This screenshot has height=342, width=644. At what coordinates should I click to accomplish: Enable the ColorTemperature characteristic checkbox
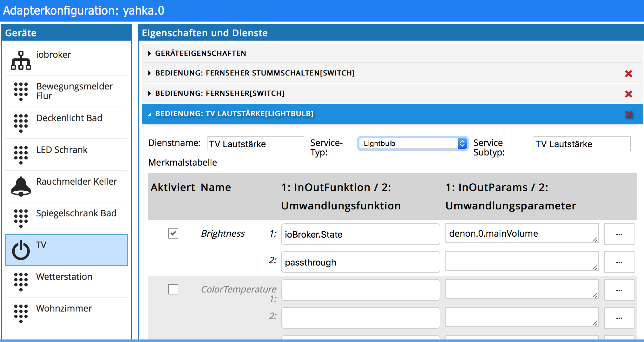click(173, 289)
